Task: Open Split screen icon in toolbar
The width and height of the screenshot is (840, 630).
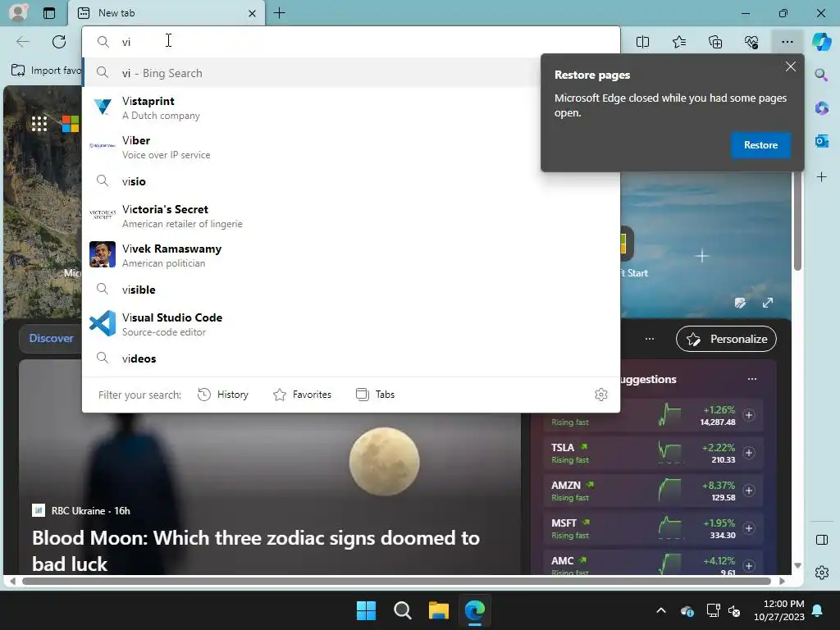Action: coord(642,42)
